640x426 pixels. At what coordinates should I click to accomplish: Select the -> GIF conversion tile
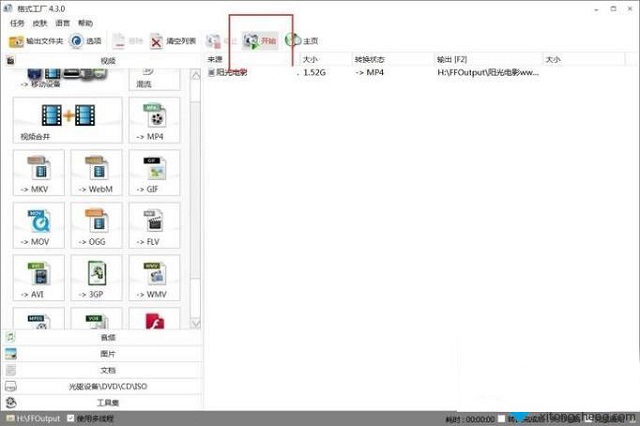click(154, 172)
